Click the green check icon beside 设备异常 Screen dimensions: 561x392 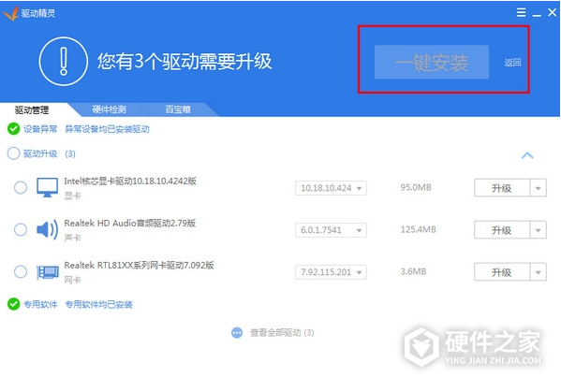click(x=14, y=129)
